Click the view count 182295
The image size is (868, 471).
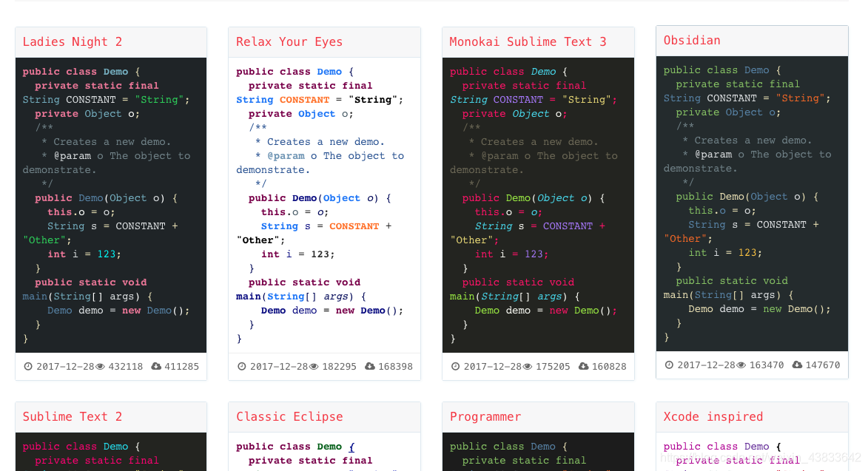(340, 367)
